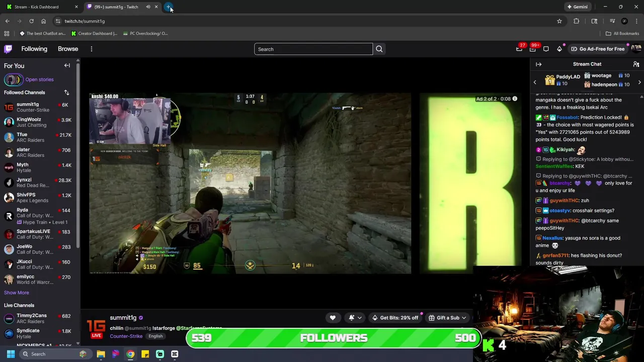Screen dimensions: 644x362
Task: Open the Get Bits diamond icon in header
Action: click(559, 49)
